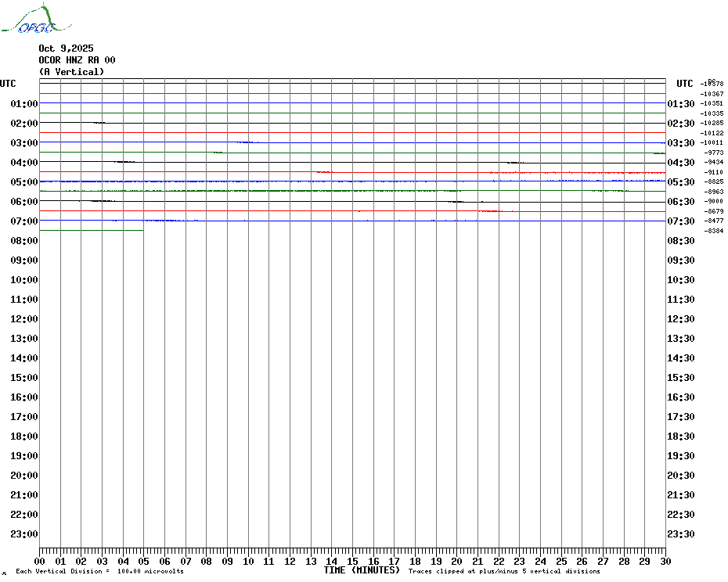Click the UTC label on the left axis
The height and width of the screenshot is (582, 728).
click(x=8, y=84)
